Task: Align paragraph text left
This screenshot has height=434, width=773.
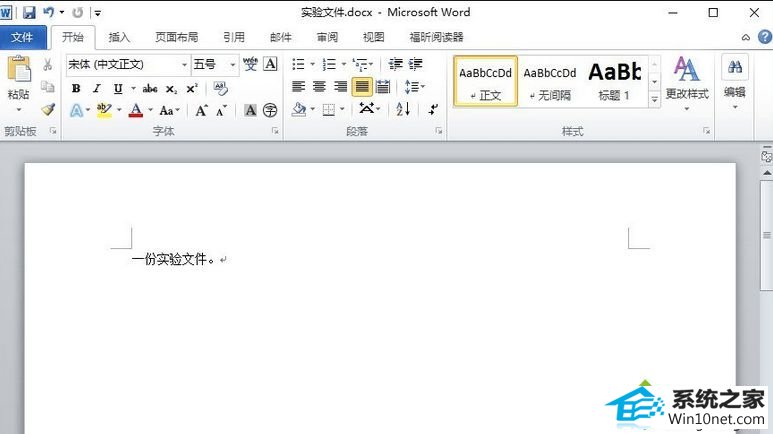Action: [298, 87]
